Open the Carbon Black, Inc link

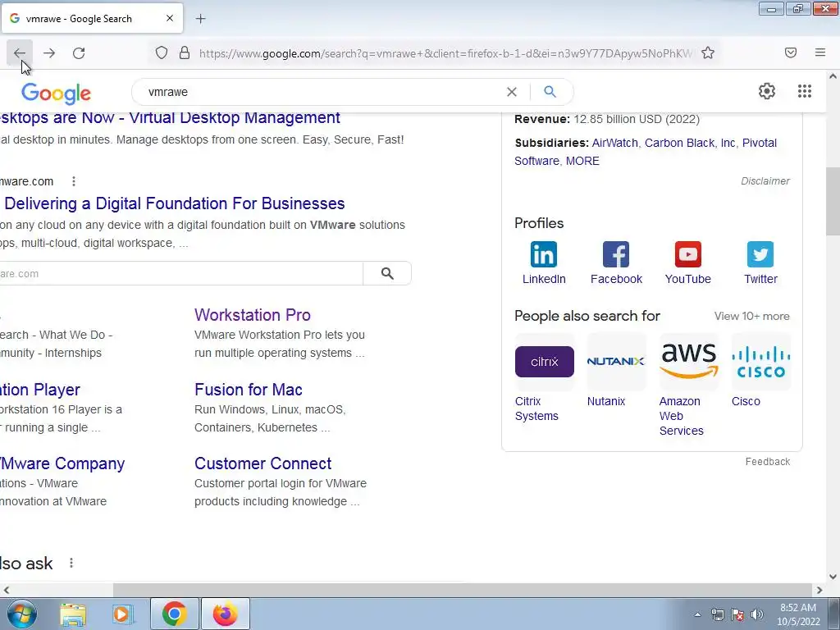pyautogui.click(x=690, y=143)
